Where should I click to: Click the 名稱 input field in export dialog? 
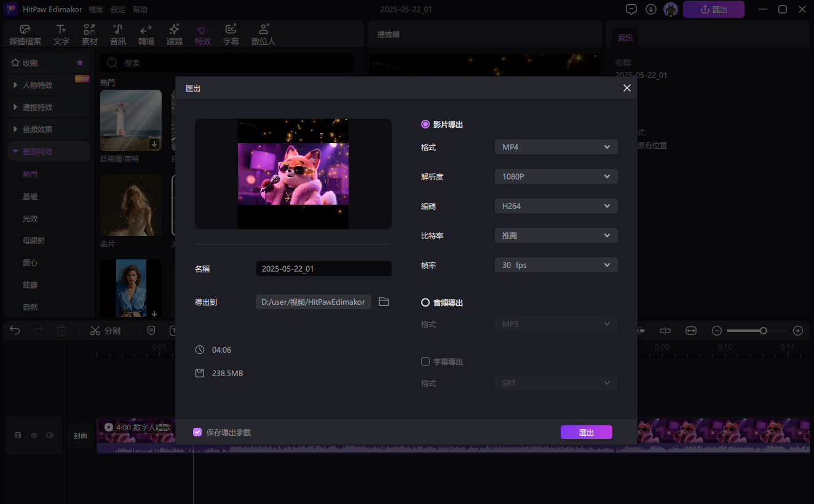[x=323, y=269]
